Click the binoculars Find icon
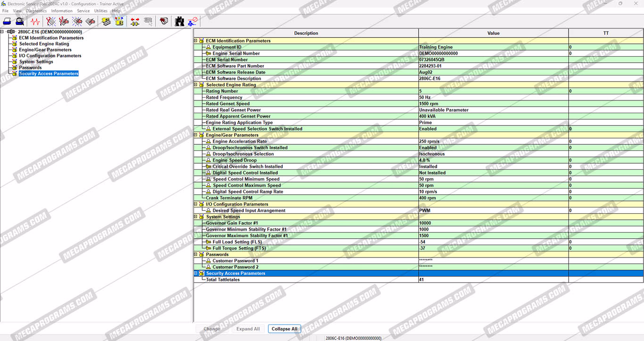The height and width of the screenshot is (341, 644). click(x=180, y=21)
